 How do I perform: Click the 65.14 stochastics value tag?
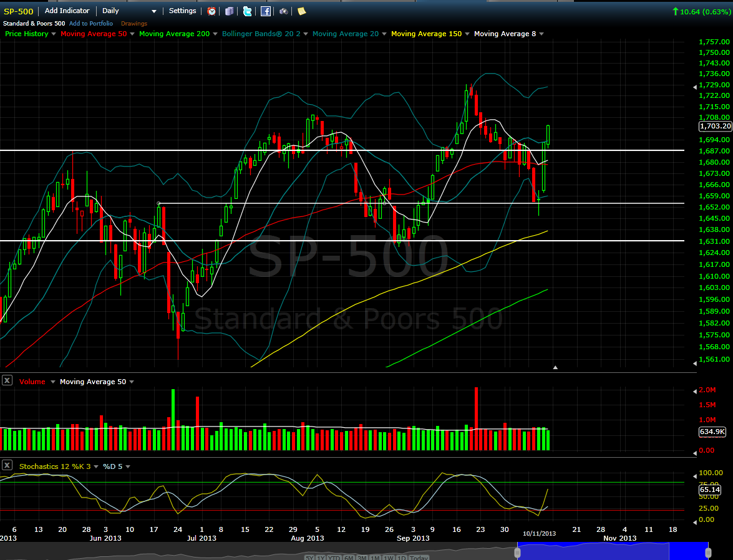point(710,490)
